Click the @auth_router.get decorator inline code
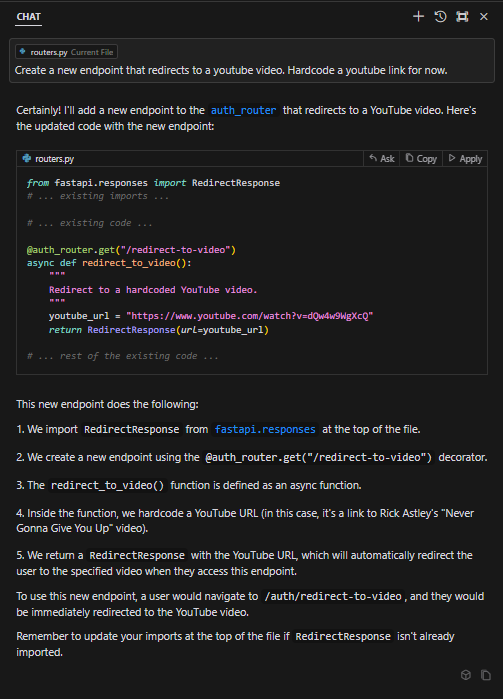Image resolution: width=503 pixels, height=699 pixels. tap(318, 457)
